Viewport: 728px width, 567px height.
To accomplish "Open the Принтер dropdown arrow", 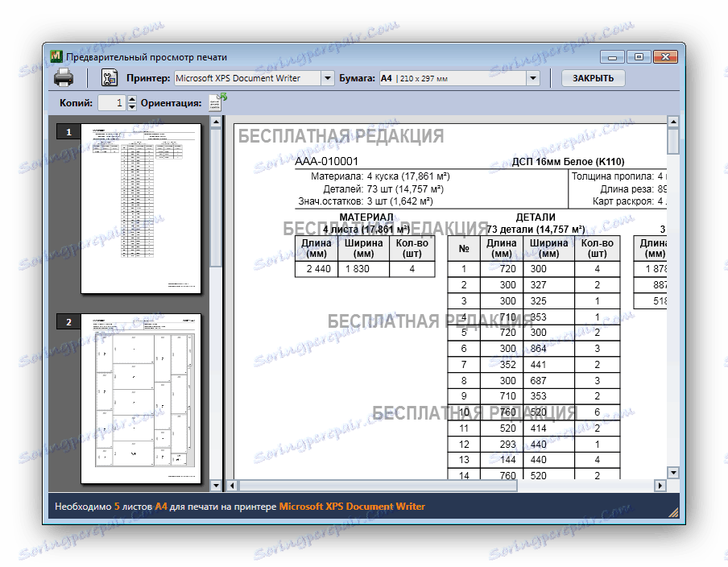I will point(327,78).
